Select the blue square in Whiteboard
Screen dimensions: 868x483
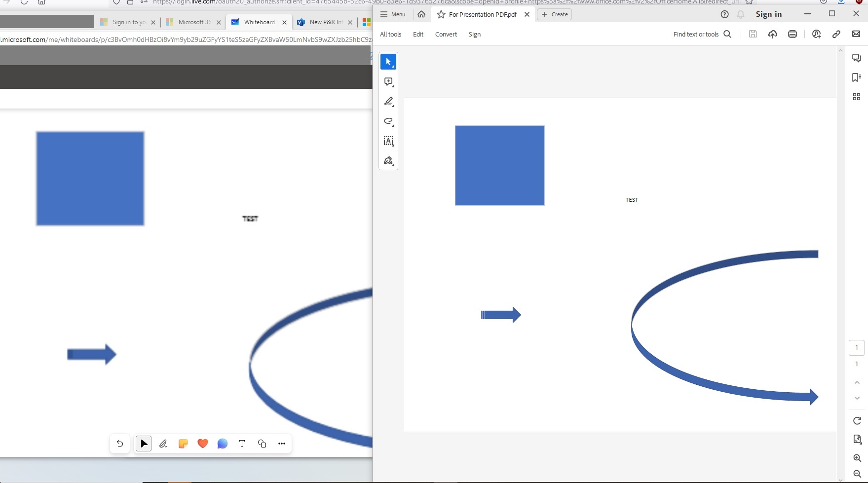[x=90, y=179]
